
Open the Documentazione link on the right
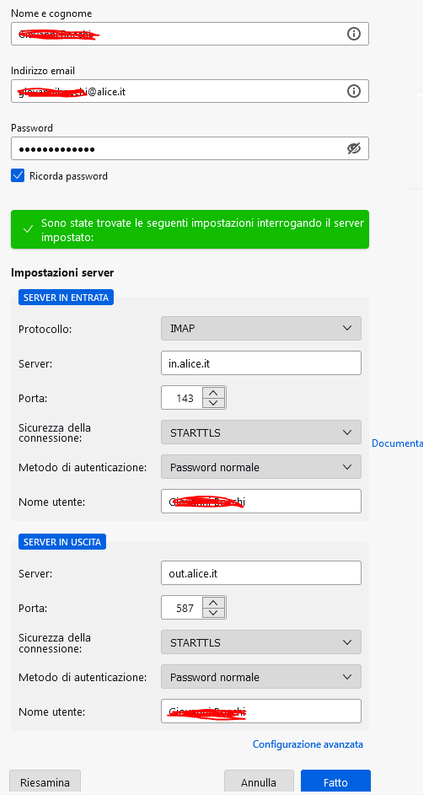pyautogui.click(x=397, y=443)
